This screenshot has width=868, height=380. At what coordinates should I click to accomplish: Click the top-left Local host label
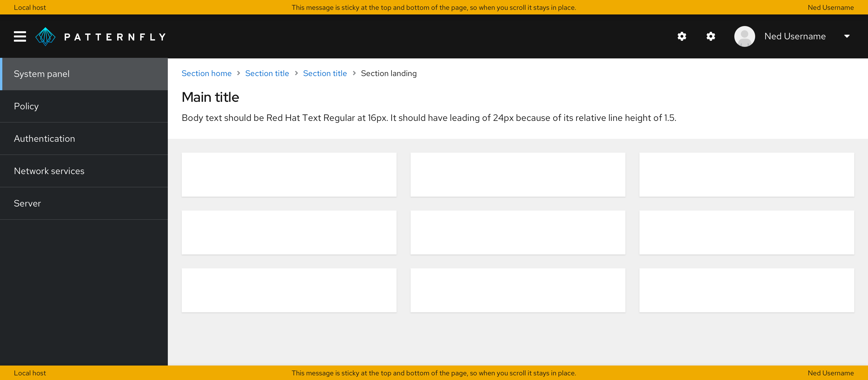point(30,7)
